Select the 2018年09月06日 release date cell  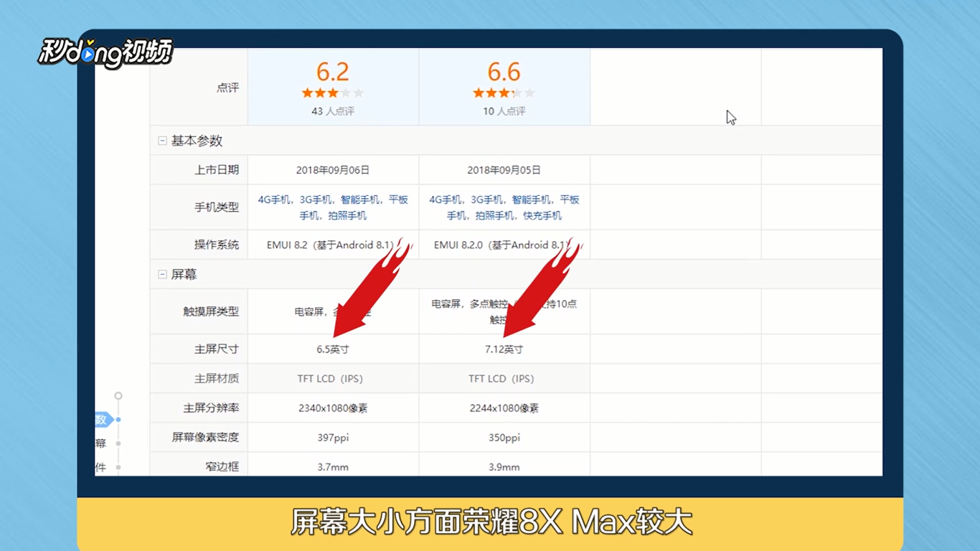click(333, 170)
